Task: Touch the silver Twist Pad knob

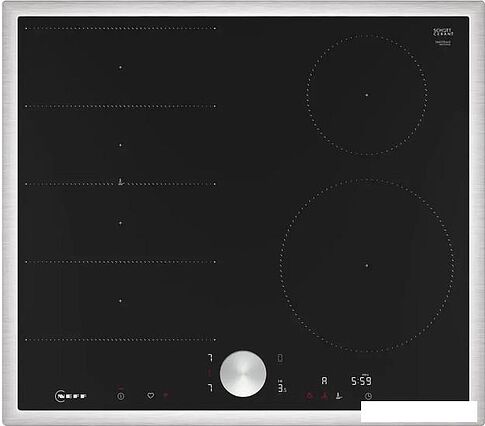Action: [243, 374]
